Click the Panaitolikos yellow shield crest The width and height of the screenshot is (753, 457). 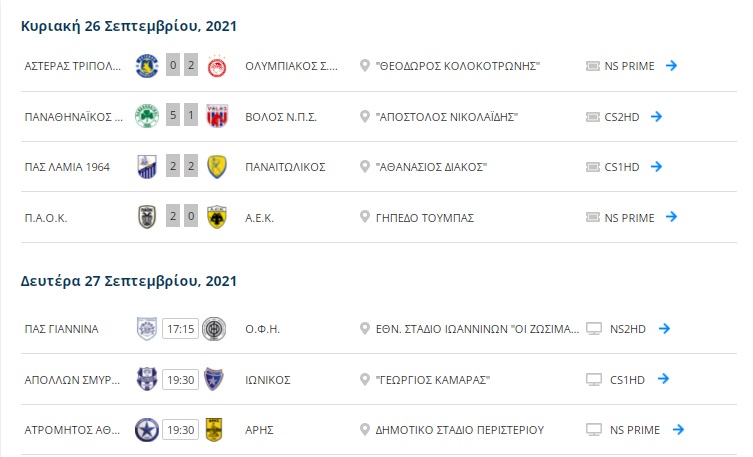(217, 167)
